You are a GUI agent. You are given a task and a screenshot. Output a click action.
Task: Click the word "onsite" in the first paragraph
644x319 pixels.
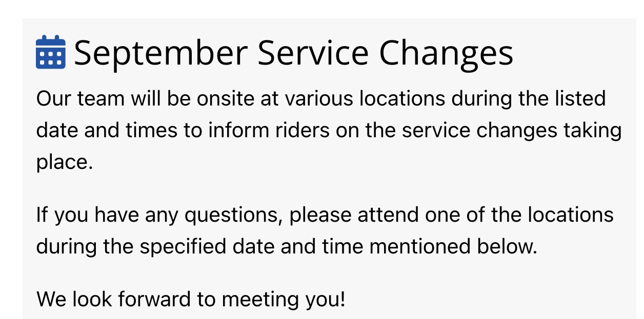click(x=225, y=98)
